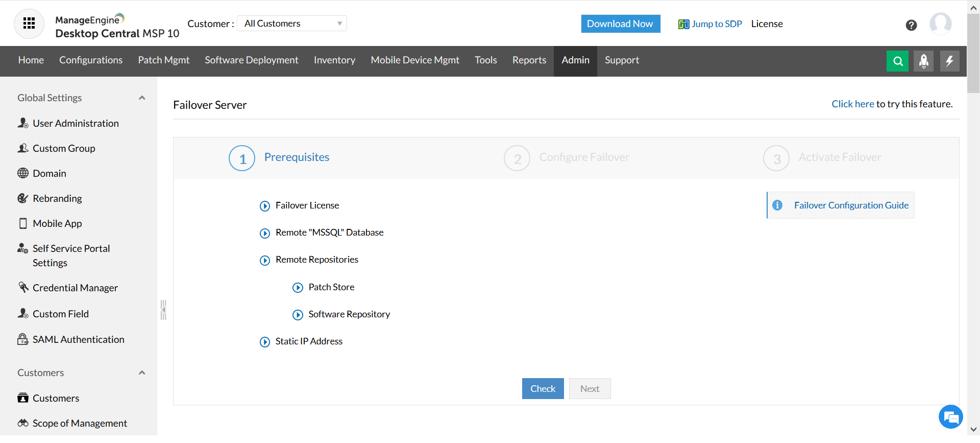
Task: Click the Scope of Management binoculars icon
Action: pos(23,423)
